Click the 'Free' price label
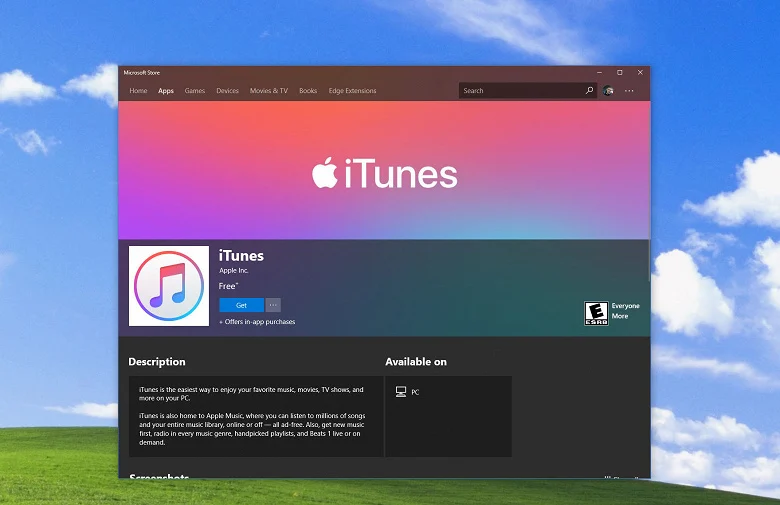The height and width of the screenshot is (505, 780). point(228,286)
